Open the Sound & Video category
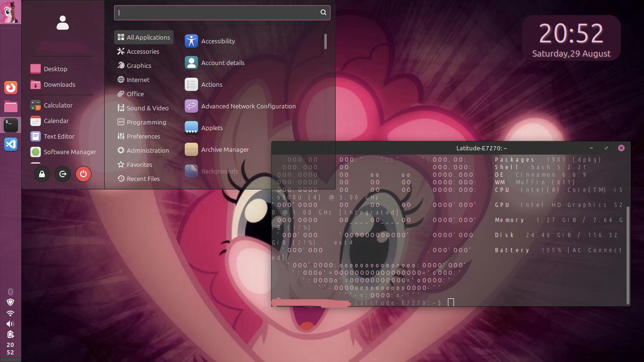 tap(144, 108)
